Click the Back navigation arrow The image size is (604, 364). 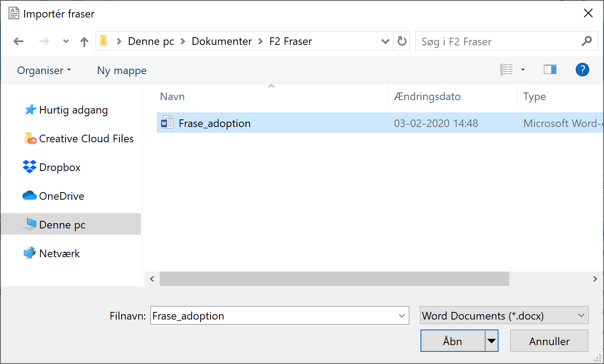pyautogui.click(x=18, y=42)
